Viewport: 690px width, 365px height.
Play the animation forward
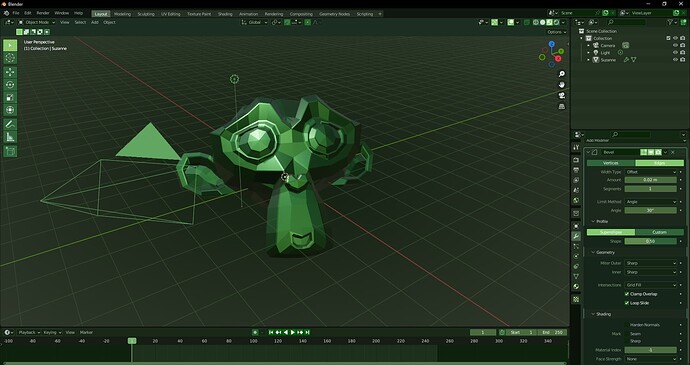tap(293, 332)
